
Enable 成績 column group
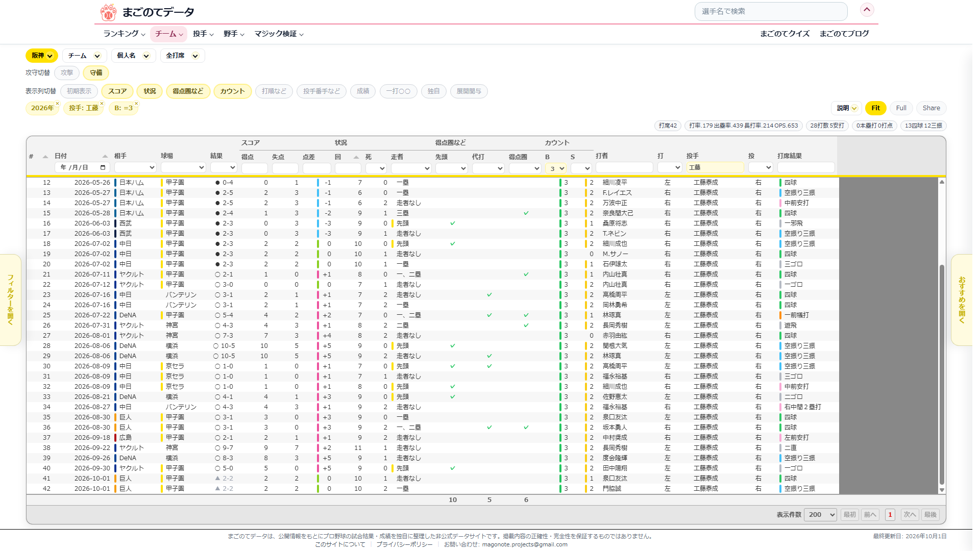(363, 91)
